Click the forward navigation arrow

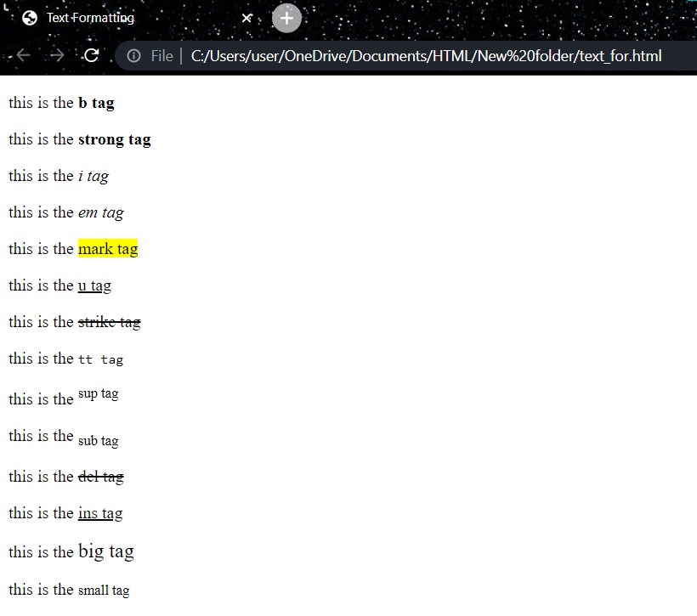point(56,55)
